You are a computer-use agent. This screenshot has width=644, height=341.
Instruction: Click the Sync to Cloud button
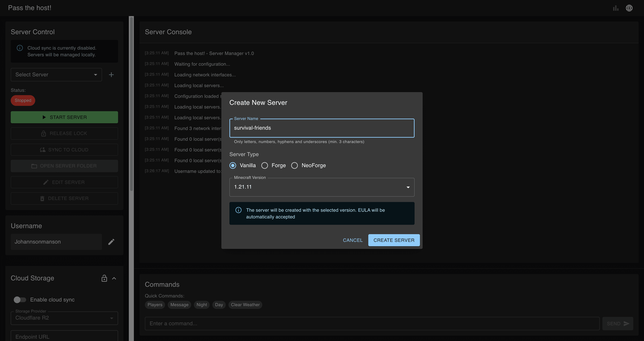[x=64, y=150]
